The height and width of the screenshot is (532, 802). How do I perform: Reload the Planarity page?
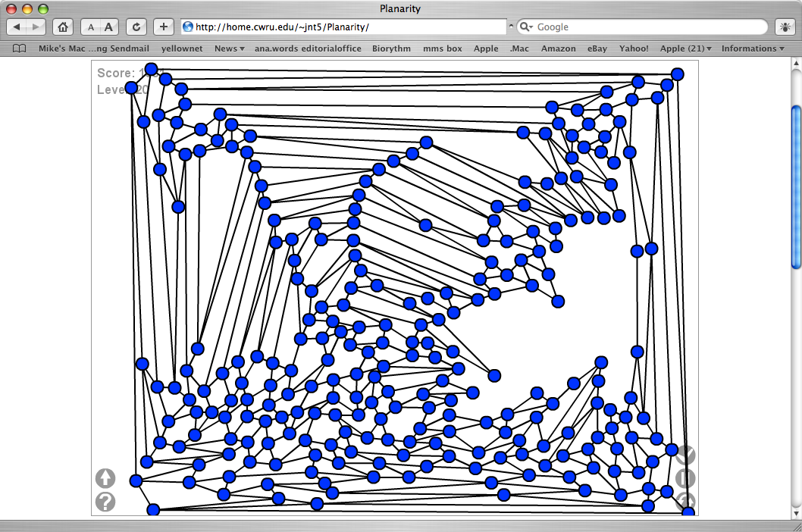coord(136,27)
